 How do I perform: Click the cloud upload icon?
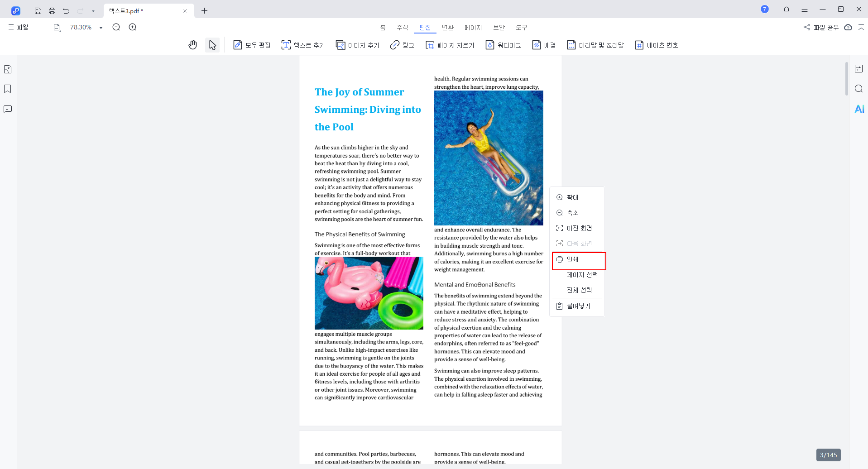tap(848, 28)
